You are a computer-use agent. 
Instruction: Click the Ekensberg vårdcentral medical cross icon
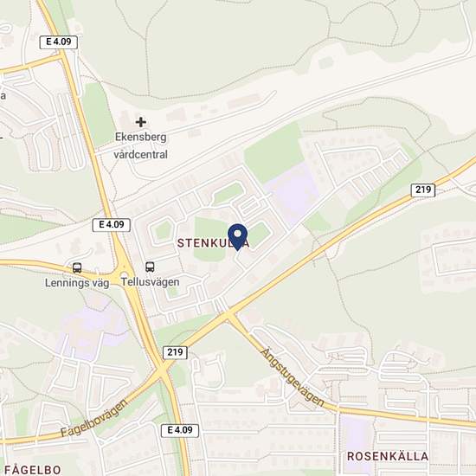click(140, 122)
